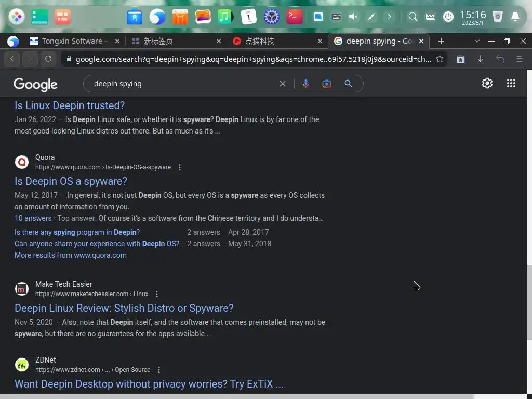
Task: Open 'Can anyone share your experience with Deepin OS?'
Action: (97, 244)
